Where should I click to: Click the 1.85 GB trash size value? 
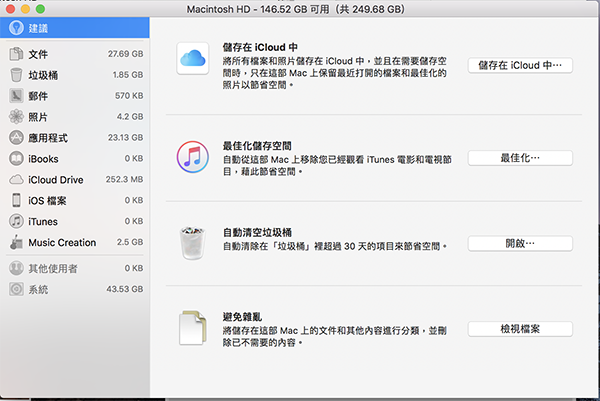tap(128, 75)
